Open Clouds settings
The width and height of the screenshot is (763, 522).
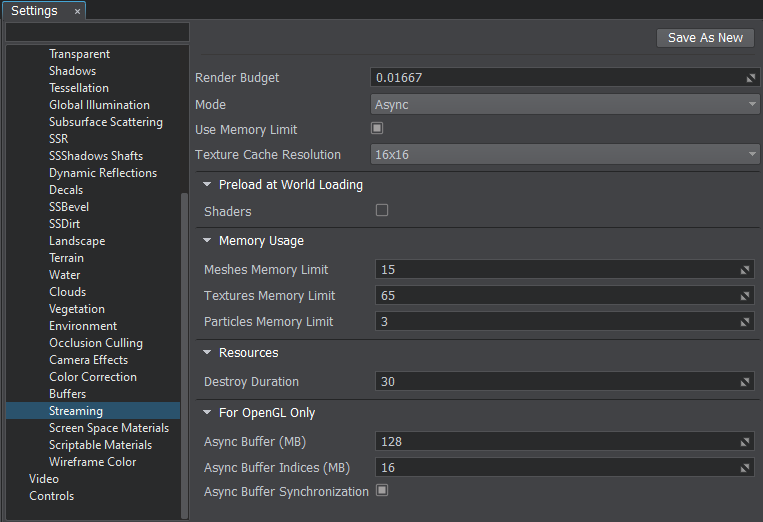point(67,292)
